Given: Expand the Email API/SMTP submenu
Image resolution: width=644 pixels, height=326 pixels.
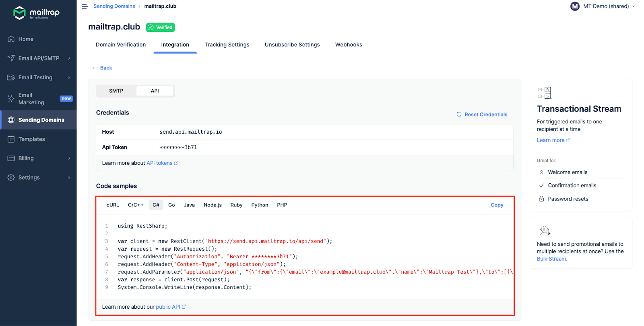Looking at the screenshot, I should coord(69,58).
